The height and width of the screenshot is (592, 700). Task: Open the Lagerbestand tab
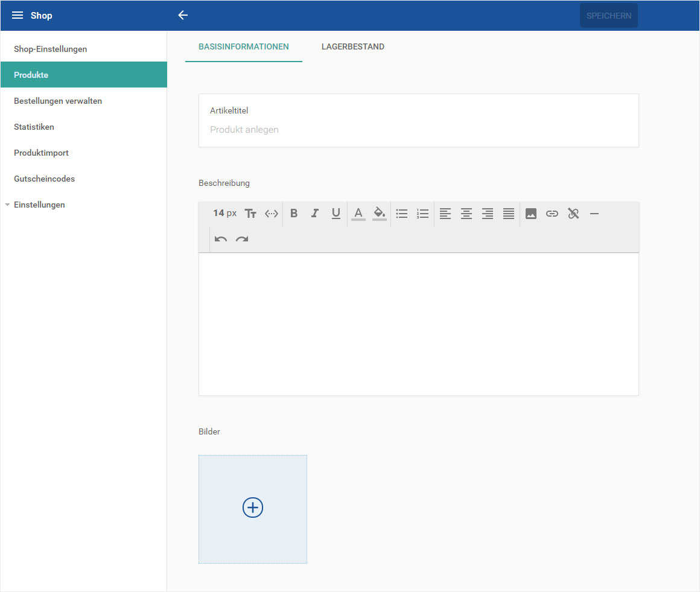click(x=352, y=46)
